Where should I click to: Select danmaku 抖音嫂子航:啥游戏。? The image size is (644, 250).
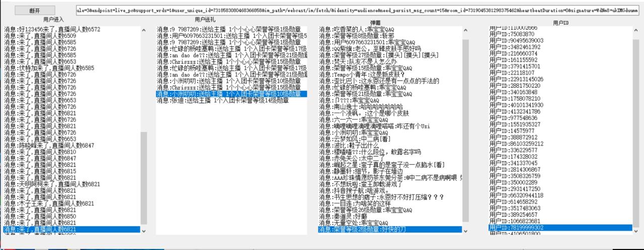(x=390, y=191)
